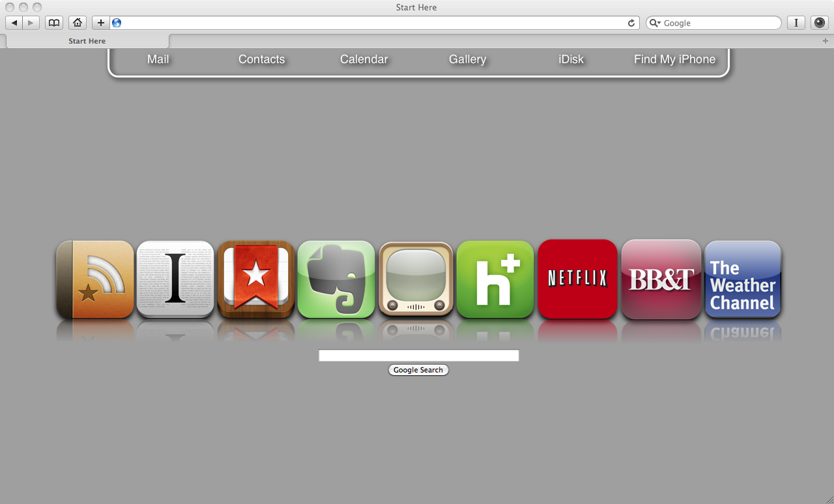Open the red Netflix icon

coord(577,279)
